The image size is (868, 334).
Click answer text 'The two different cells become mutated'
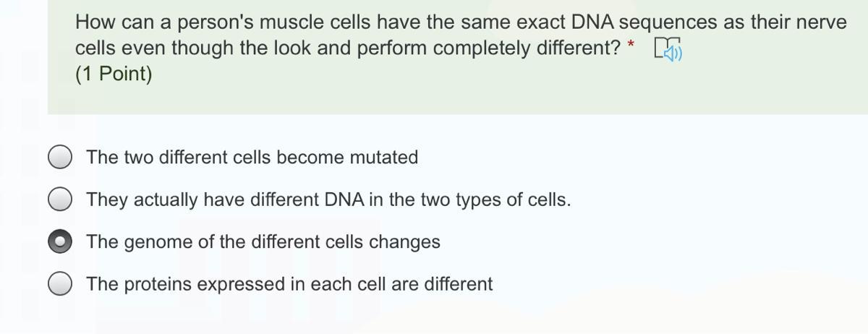(252, 157)
